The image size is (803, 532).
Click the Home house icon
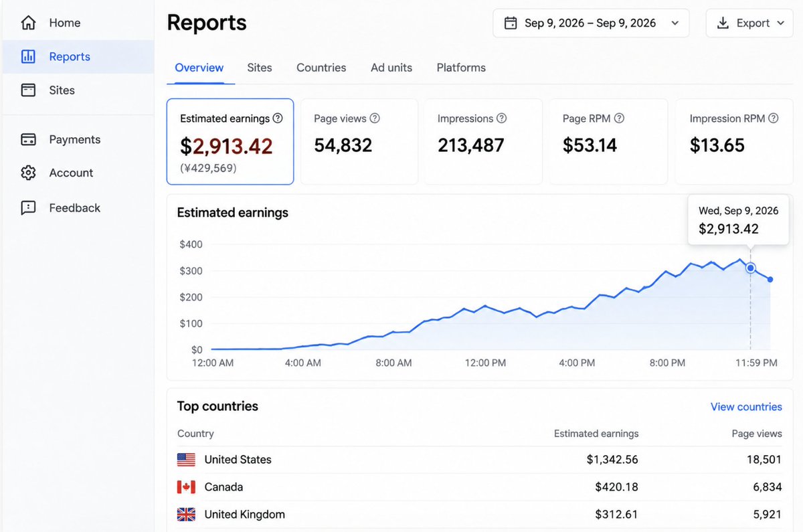28,23
